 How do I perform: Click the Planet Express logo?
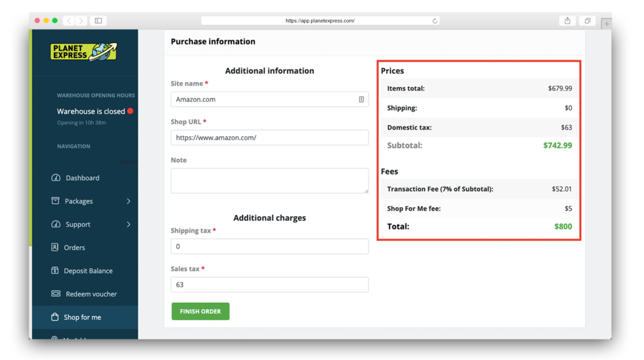point(84,52)
